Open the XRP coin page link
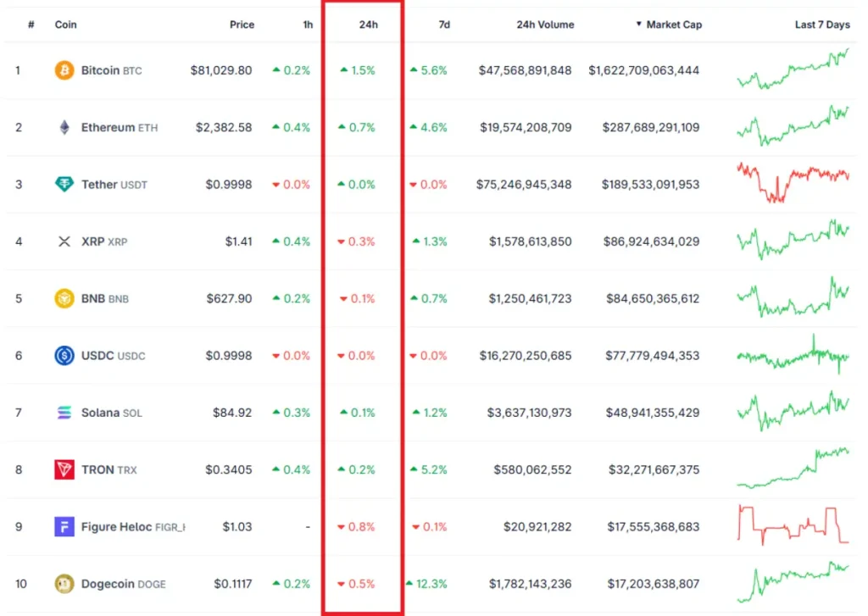Viewport: 868px width, 616px height. click(104, 241)
